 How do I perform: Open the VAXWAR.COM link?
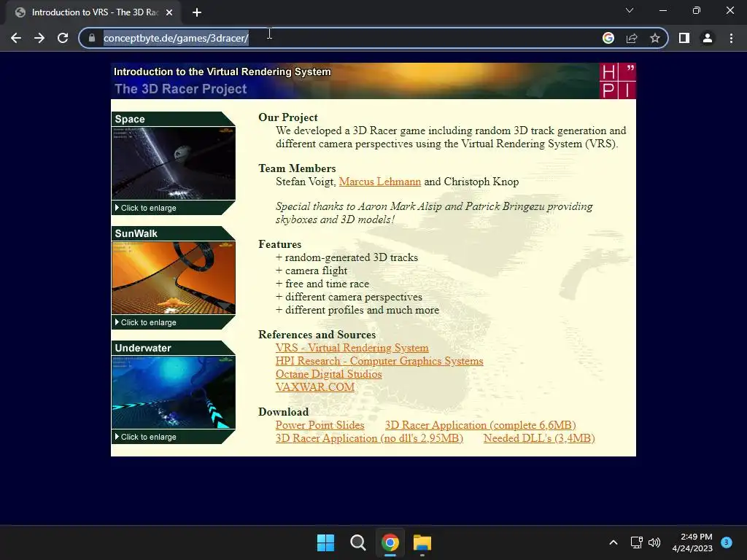click(315, 387)
